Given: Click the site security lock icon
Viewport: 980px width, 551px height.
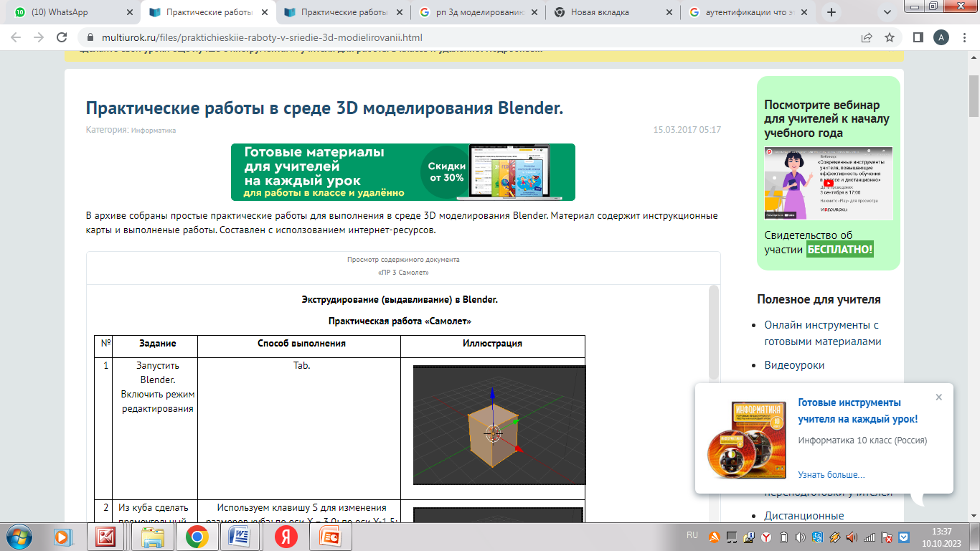Looking at the screenshot, I should (x=90, y=37).
